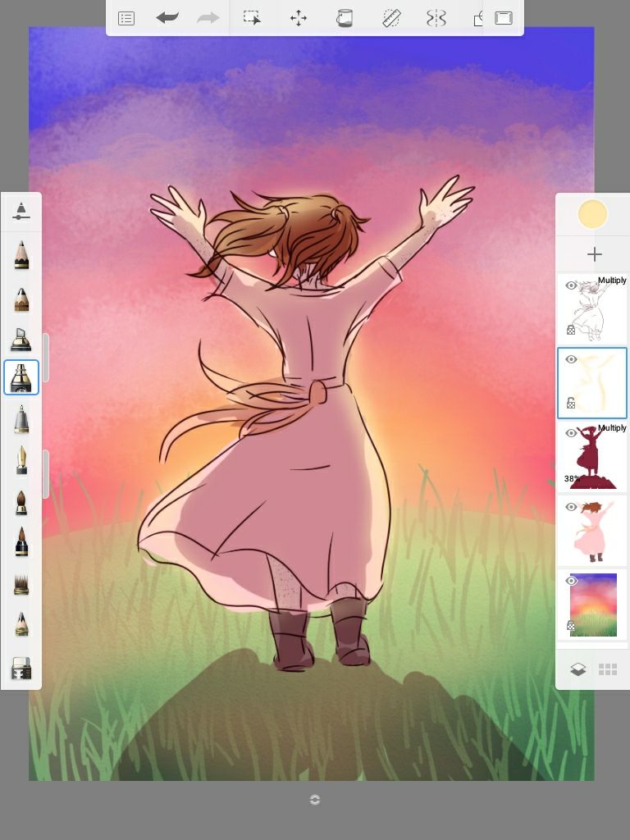
Task: Choose the second pencil brush in palette
Action: (x=21, y=299)
